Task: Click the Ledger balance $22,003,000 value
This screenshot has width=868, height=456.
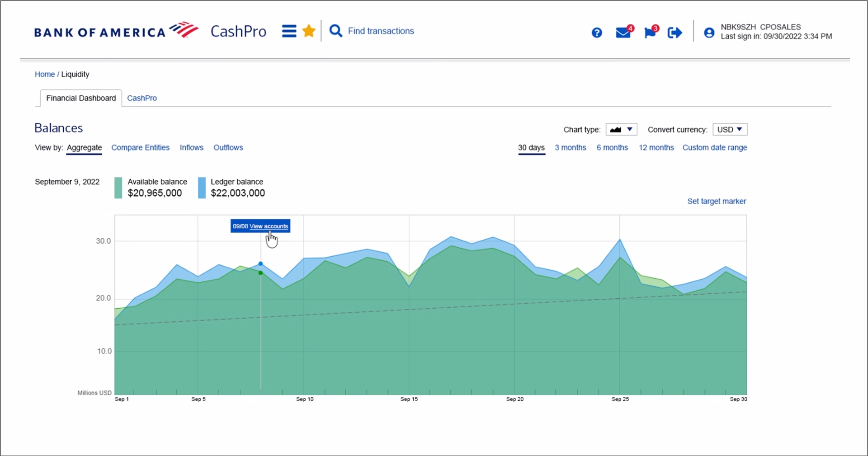Action: click(238, 193)
